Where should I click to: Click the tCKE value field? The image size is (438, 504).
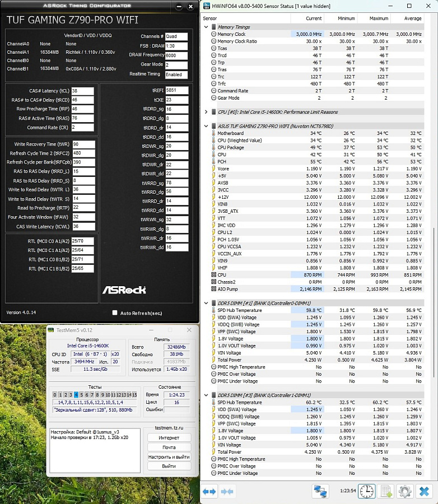[176, 100]
